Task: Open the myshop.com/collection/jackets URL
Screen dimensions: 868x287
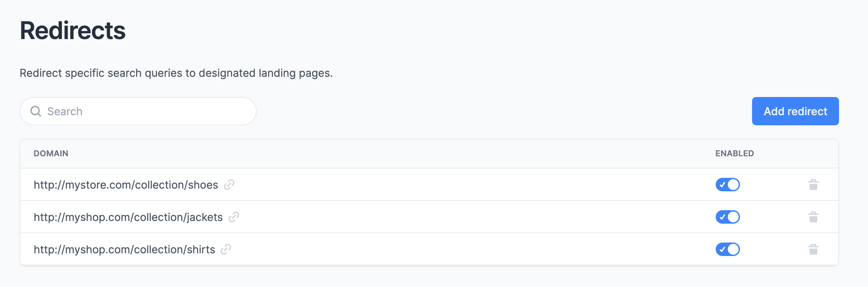Action: [128, 217]
